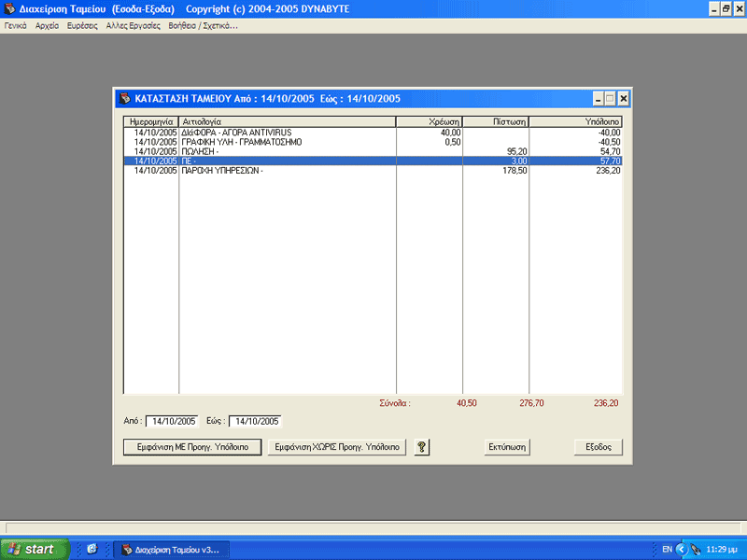Click the main window's application icon
Image resolution: width=747 pixels, height=560 pixels.
pos(9,8)
